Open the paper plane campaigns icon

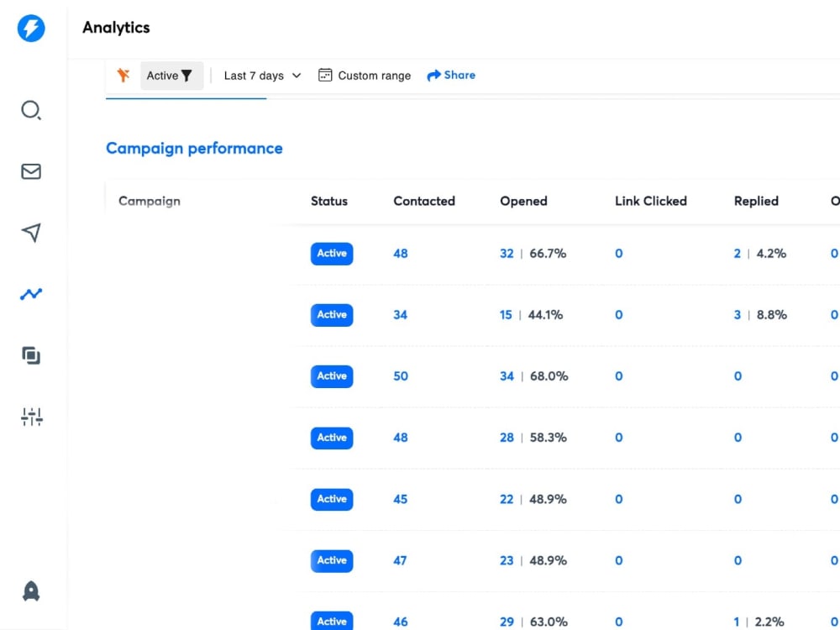(x=31, y=233)
